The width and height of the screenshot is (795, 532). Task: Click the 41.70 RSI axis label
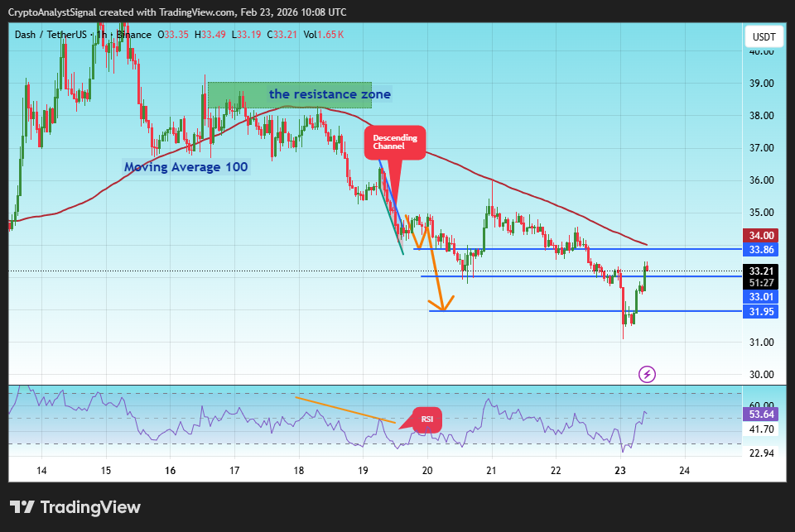click(762, 429)
